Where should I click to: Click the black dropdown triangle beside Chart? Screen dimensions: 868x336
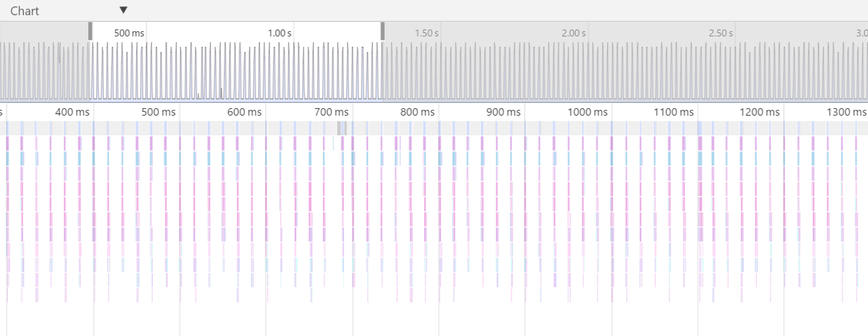pos(123,10)
